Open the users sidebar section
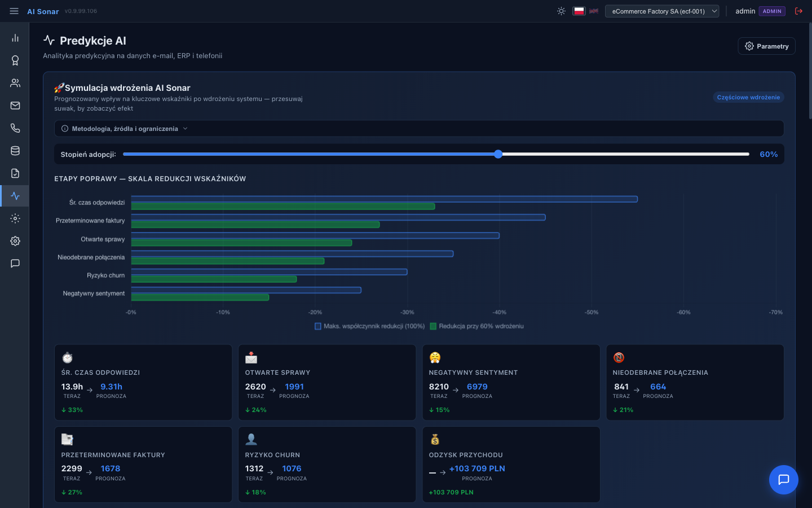812x508 pixels. 15,83
